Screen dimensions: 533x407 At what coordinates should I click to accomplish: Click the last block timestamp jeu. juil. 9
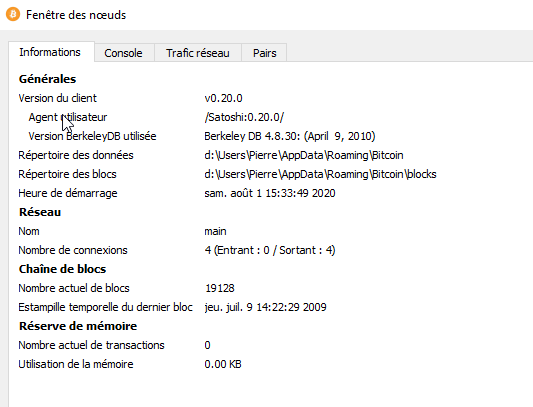(x=265, y=307)
